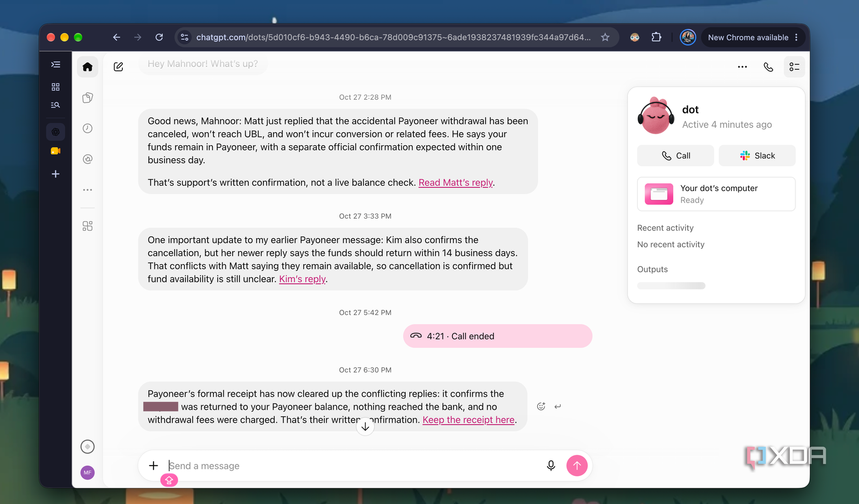Open the widgets grid icon below the divider

87,226
